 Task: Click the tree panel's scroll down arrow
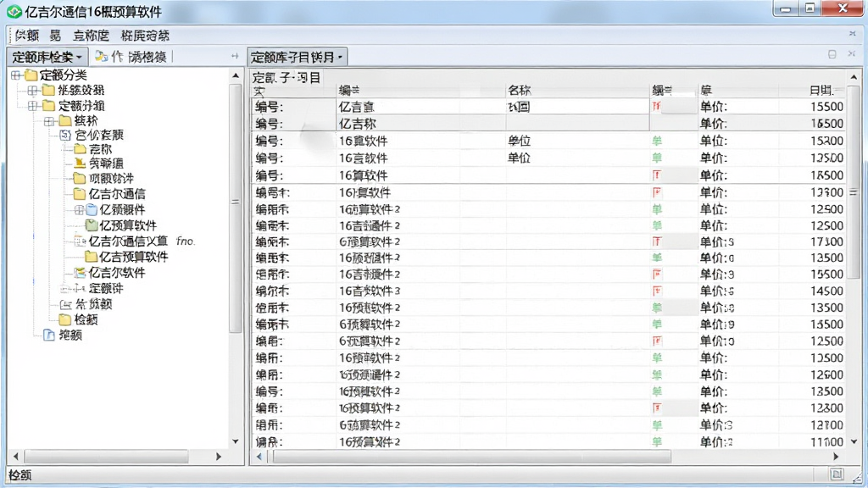pos(236,441)
